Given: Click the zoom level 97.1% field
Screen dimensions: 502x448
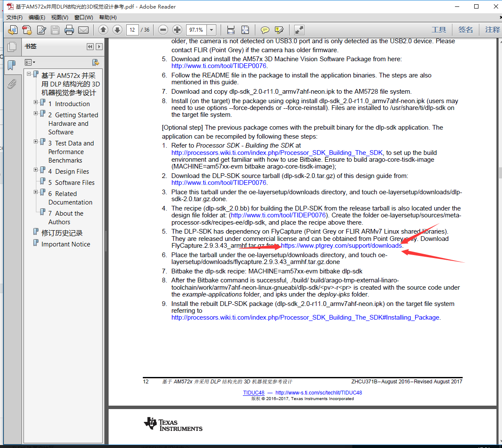Looking at the screenshot, I should [196, 30].
